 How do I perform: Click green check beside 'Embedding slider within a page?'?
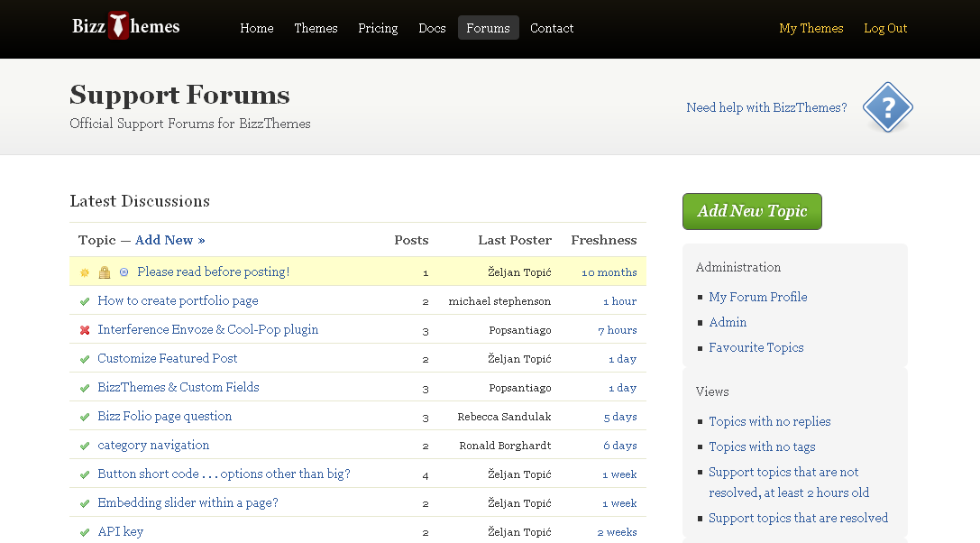(85, 503)
